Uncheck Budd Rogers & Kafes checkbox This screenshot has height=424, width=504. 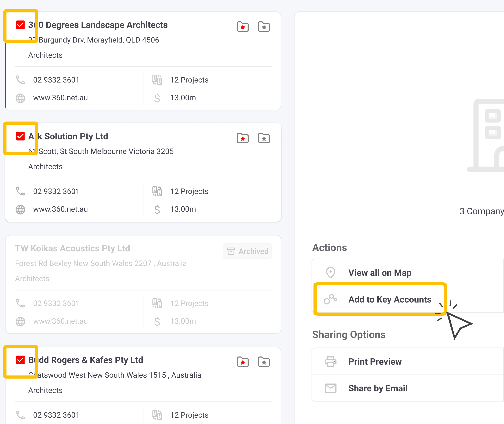click(20, 360)
